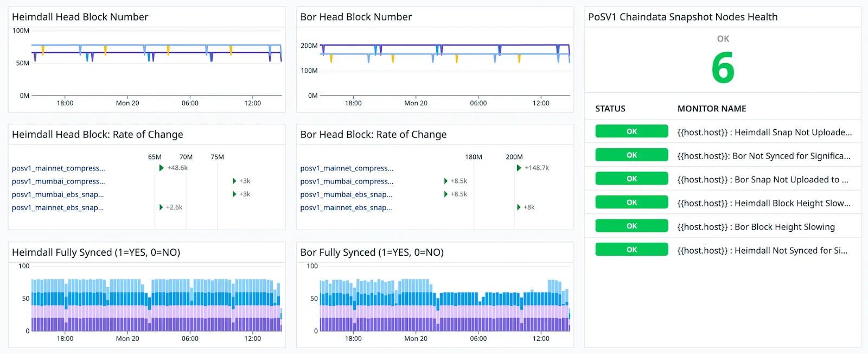Click OK badge for Bor Block Height Slowing
The width and height of the screenshot is (868, 354).
pos(631,226)
